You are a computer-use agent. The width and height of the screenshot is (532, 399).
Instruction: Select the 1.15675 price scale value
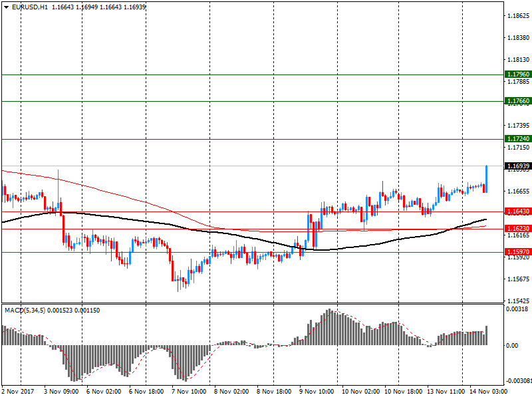coord(518,279)
